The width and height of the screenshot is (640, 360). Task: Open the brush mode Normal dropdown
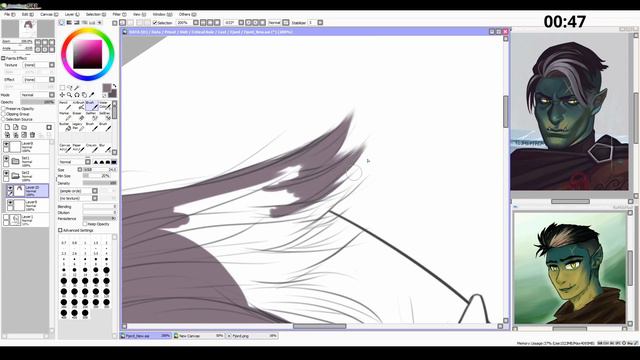pyautogui.click(x=88, y=162)
